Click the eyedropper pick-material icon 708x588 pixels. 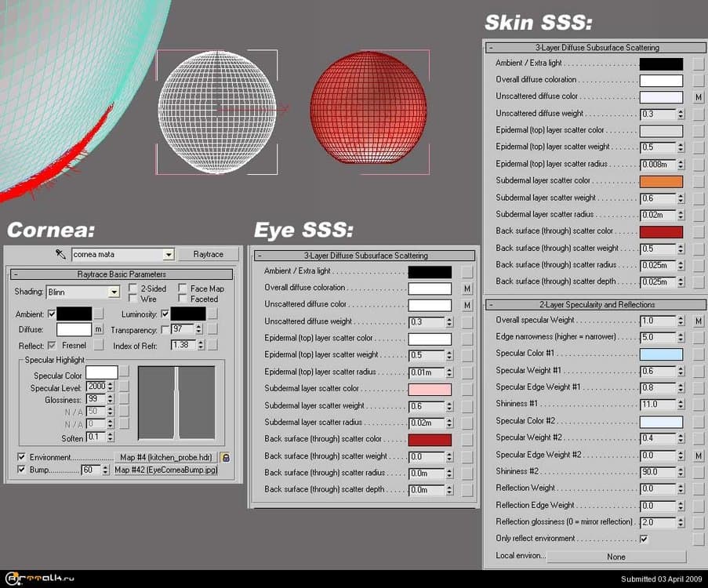[x=60, y=254]
